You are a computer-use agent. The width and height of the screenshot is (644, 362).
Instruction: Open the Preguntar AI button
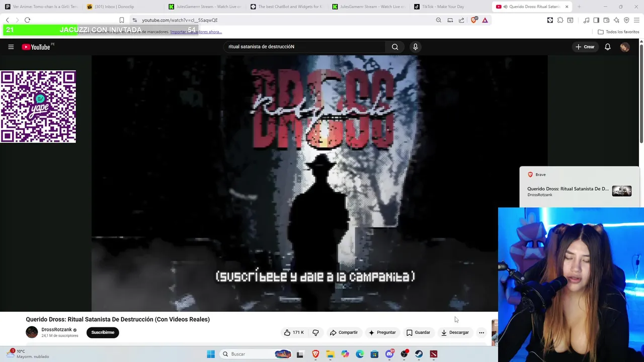click(x=382, y=332)
